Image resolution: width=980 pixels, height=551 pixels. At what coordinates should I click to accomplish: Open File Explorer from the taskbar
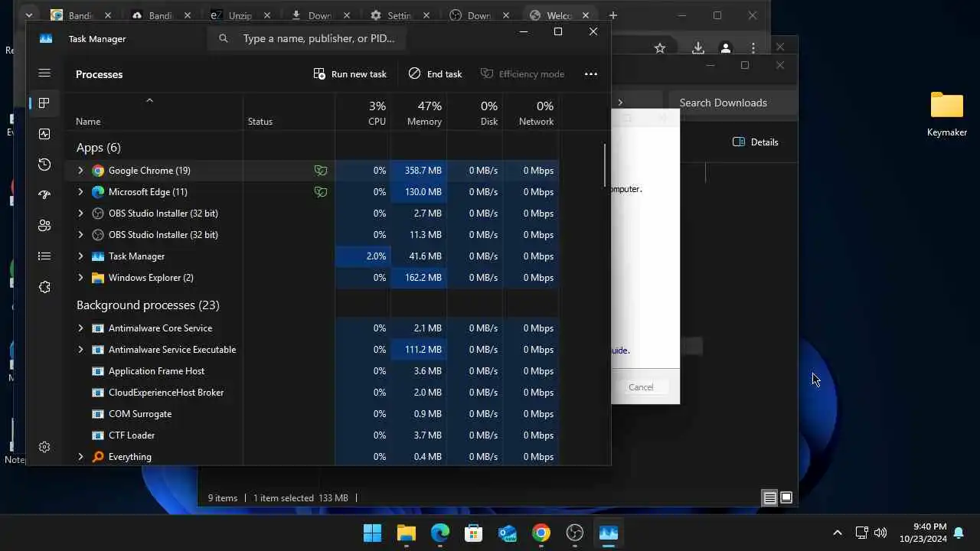pos(406,533)
